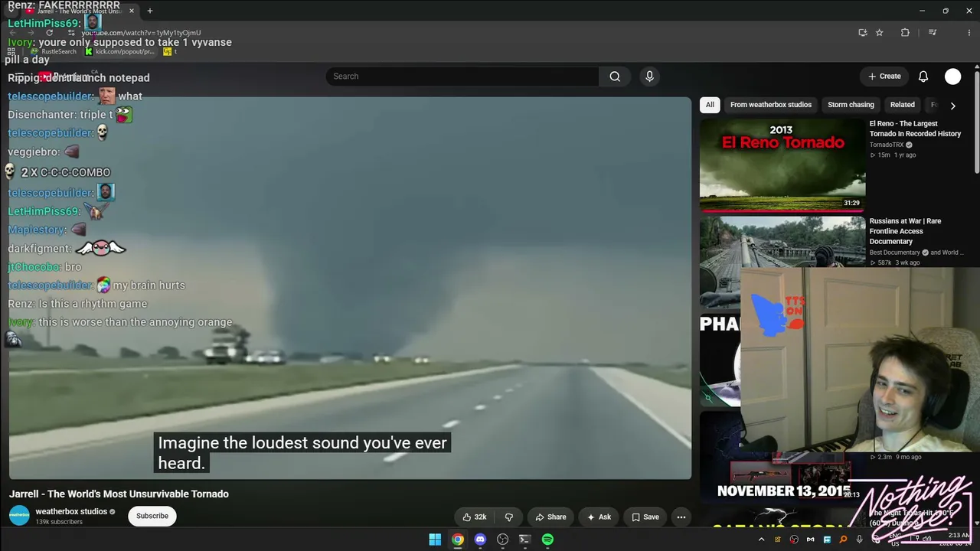Screen dimensions: 980x551
Task: Click the microphone icon in system tray
Action: coord(859,540)
